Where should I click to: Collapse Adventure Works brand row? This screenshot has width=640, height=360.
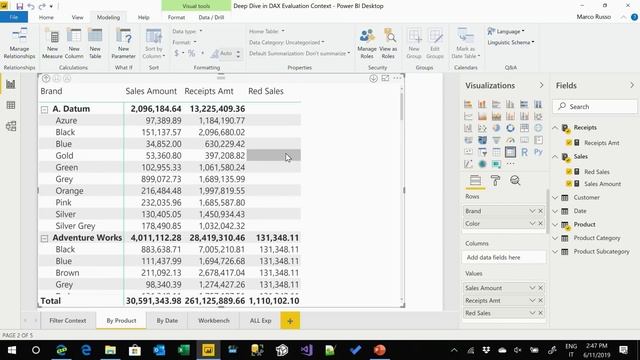click(x=44, y=238)
